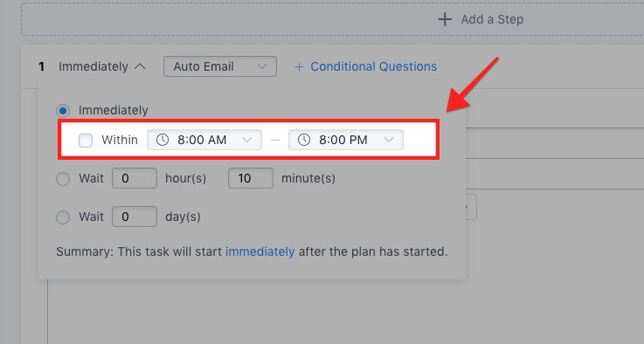The height and width of the screenshot is (344, 644).
Task: Click the chevron arrow in the Auto Email box
Action: [262, 67]
